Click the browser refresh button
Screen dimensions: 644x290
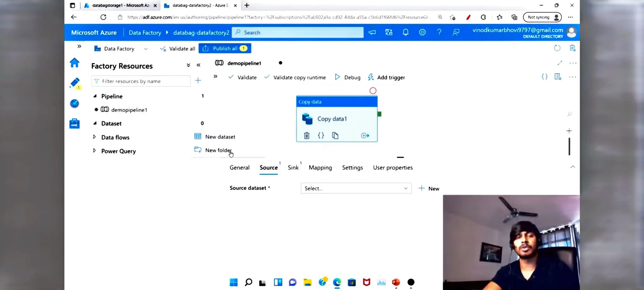click(103, 17)
